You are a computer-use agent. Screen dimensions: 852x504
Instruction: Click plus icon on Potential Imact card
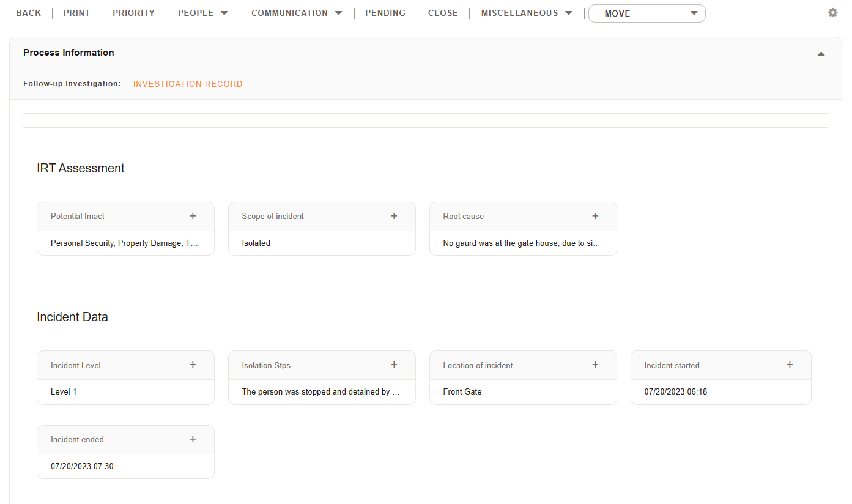click(193, 216)
